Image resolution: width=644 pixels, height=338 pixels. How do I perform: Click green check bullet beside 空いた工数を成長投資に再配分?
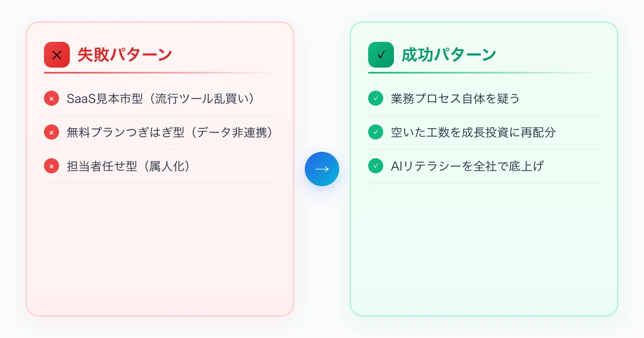coord(376,133)
